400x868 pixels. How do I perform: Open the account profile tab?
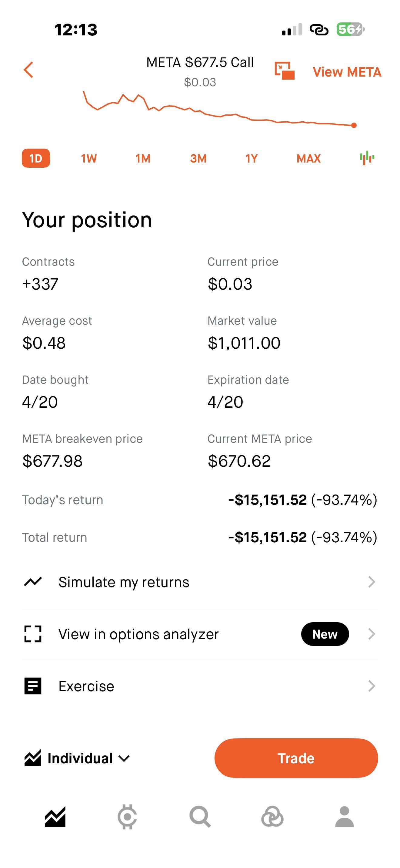tap(344, 817)
